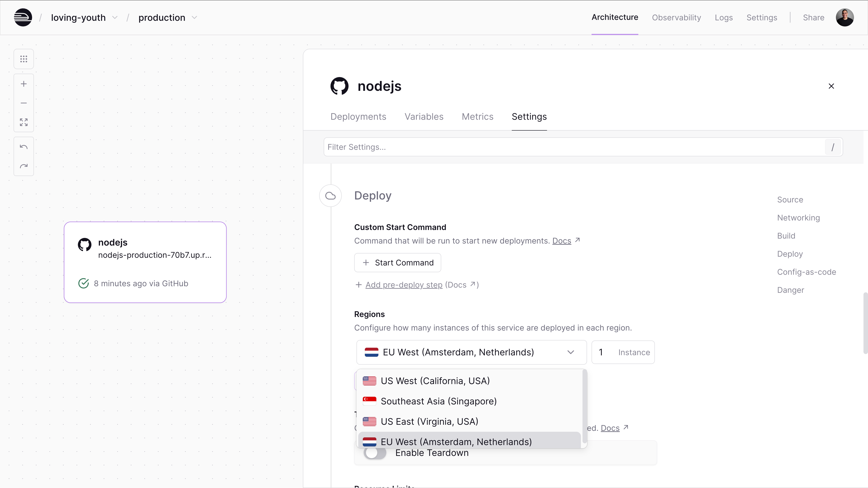
Task: Click the instance count field showing 1
Action: tap(623, 352)
